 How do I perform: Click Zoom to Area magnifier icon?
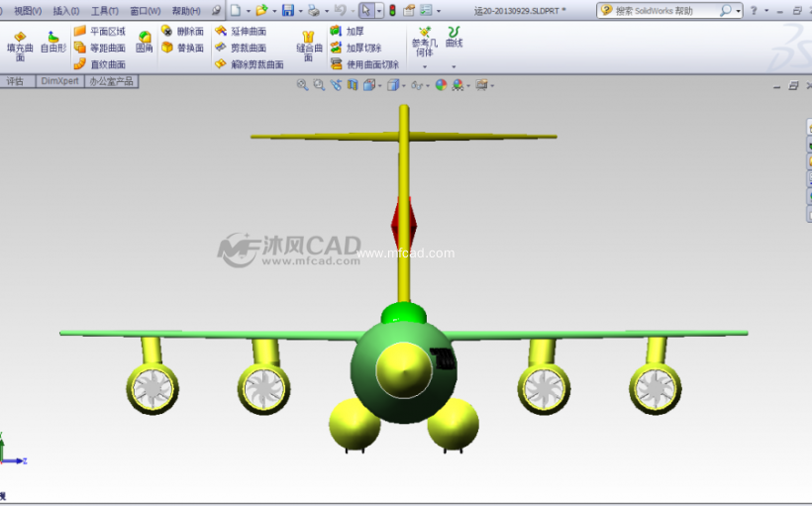click(x=319, y=85)
